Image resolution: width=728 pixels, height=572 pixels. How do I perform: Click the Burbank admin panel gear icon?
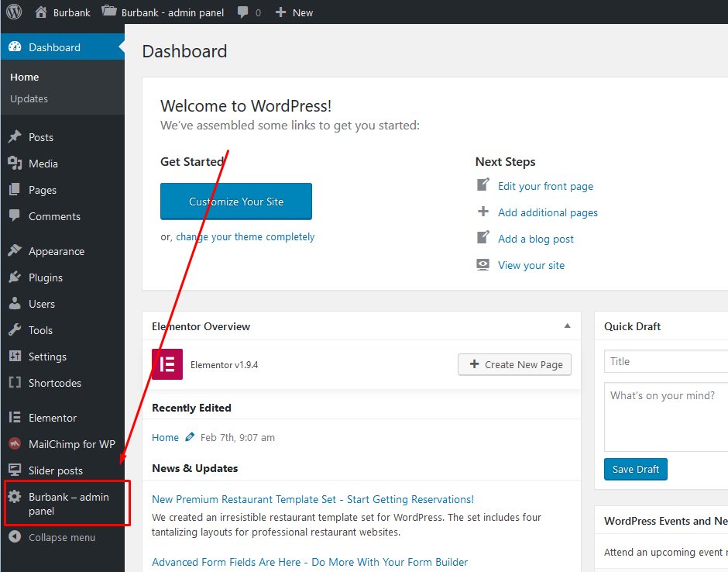[15, 498]
